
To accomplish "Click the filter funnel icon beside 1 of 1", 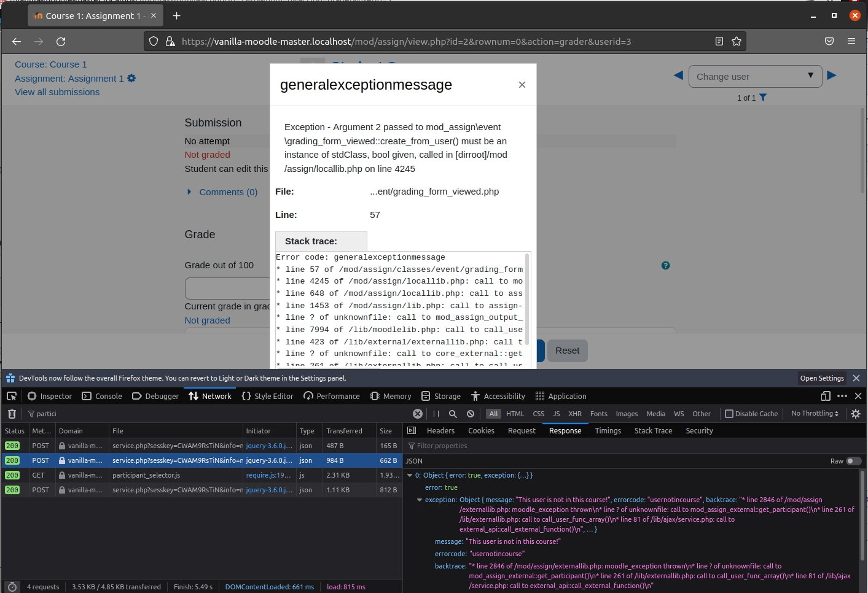I will point(763,98).
